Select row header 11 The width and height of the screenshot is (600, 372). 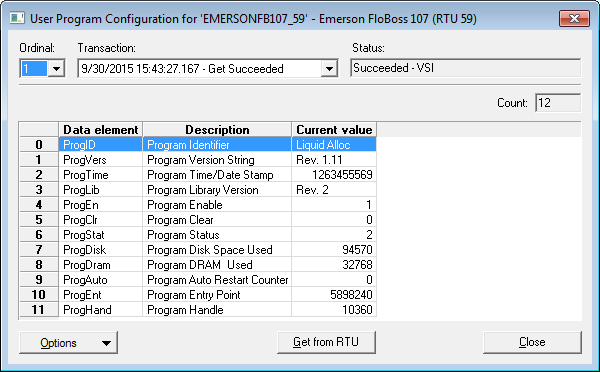point(39,310)
